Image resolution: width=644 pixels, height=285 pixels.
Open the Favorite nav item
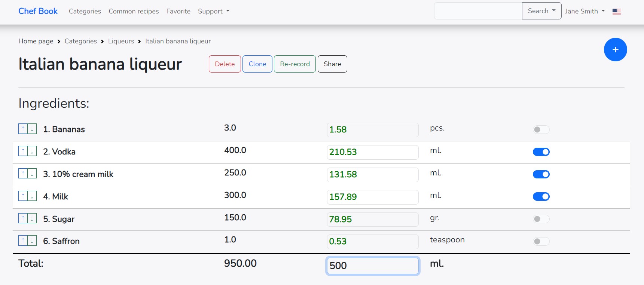[178, 11]
